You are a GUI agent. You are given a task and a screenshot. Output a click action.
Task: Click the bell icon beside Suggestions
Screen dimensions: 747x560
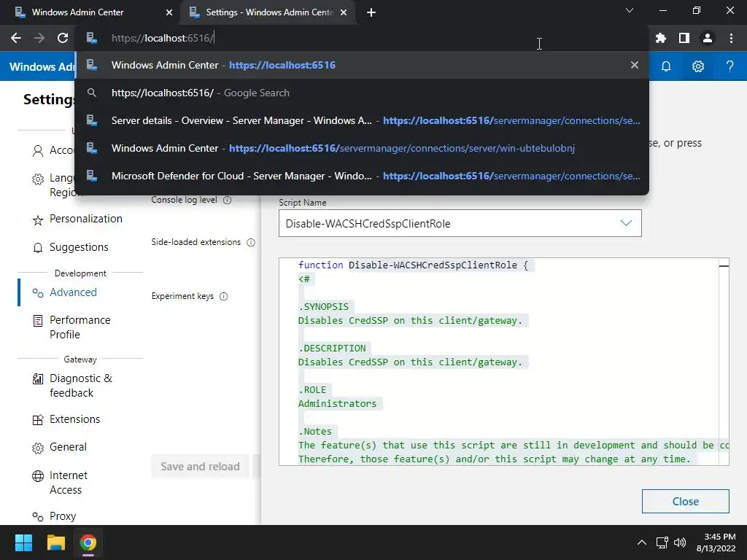click(x=38, y=248)
